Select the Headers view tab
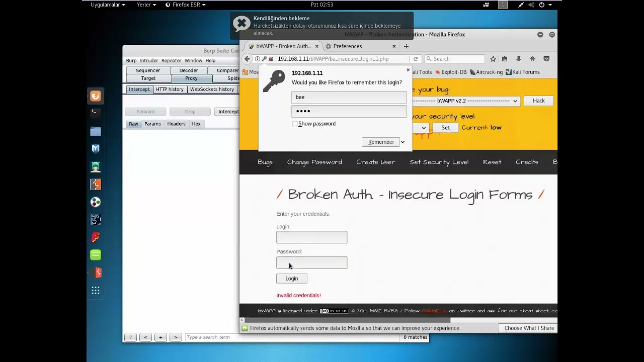The height and width of the screenshot is (362, 644). point(176,124)
